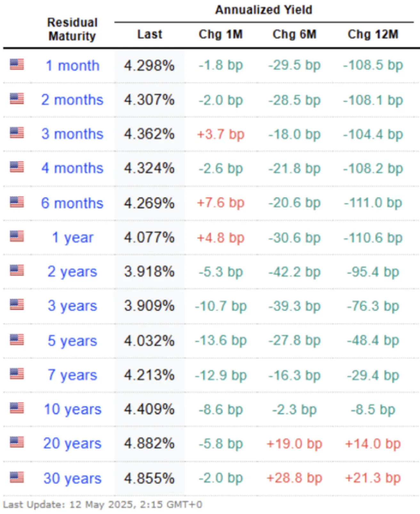Open the 10 years maturity link
Screen dimensions: 420x514
(72, 410)
